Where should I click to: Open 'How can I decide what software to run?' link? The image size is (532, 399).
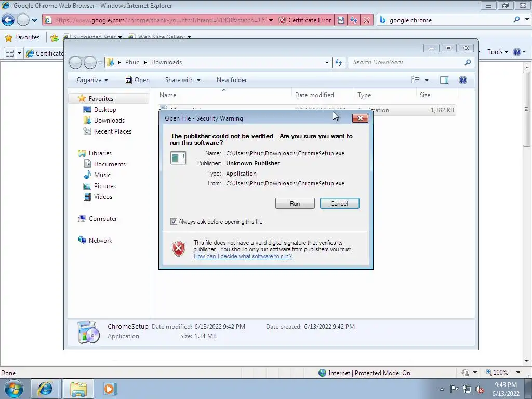[243, 256]
